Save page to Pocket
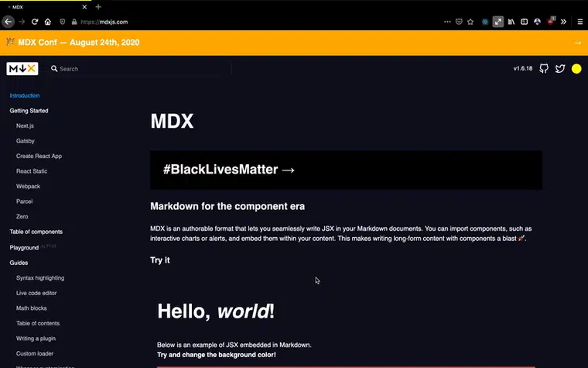The image size is (588, 368). (459, 22)
